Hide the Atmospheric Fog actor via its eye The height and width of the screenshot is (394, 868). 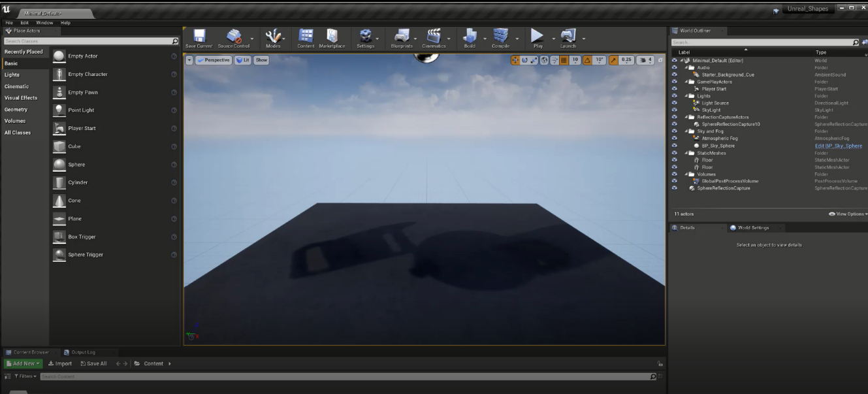(x=674, y=139)
